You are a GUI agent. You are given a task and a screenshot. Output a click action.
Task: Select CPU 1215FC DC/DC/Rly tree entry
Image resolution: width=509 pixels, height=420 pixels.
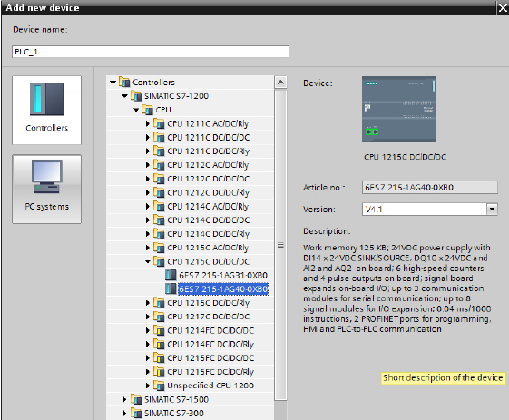click(210, 372)
